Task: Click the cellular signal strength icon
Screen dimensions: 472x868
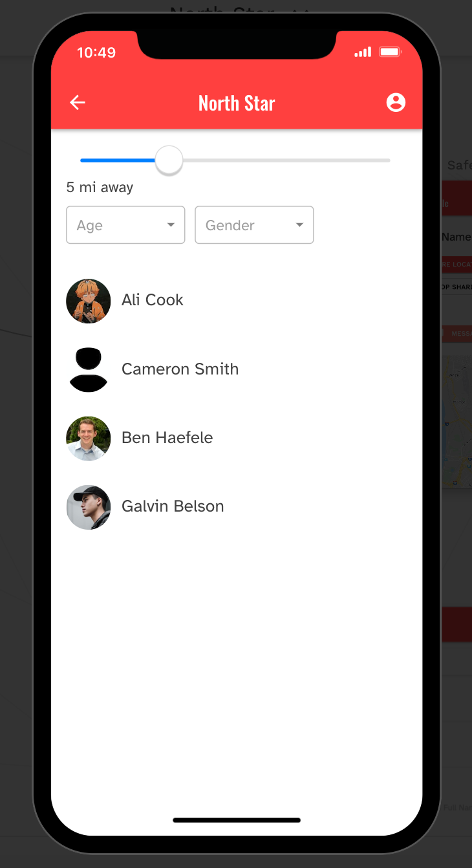Action: (363, 52)
